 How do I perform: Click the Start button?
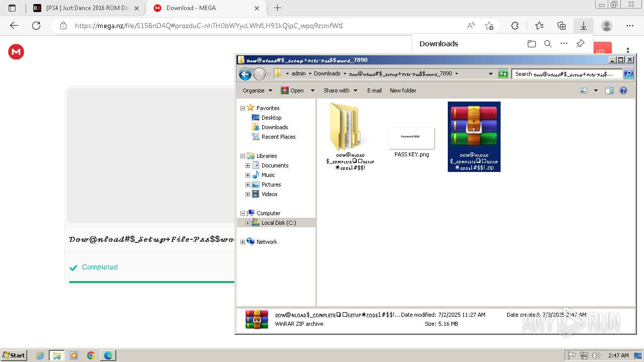[14, 355]
